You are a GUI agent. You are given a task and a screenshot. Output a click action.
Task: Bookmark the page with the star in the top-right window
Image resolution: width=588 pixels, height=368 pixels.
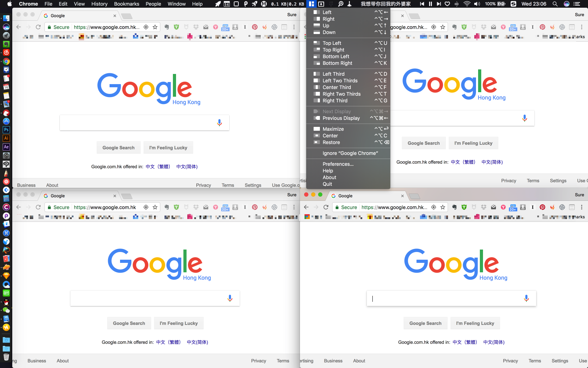click(x=443, y=27)
